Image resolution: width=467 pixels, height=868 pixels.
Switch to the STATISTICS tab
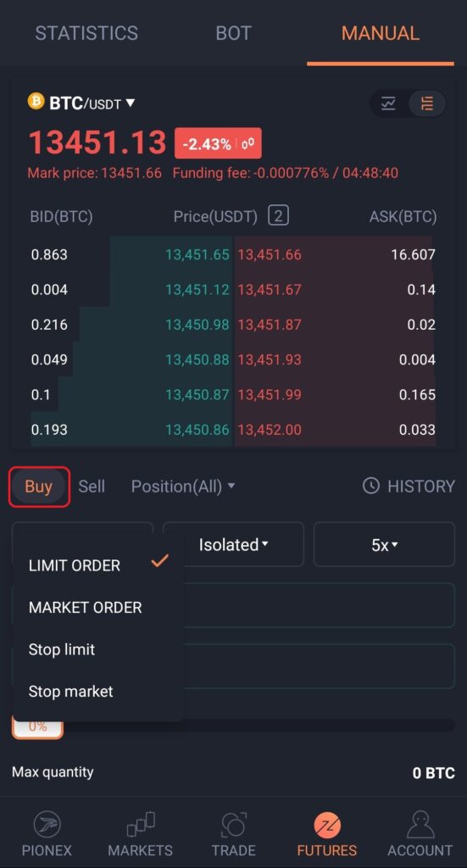(x=86, y=33)
